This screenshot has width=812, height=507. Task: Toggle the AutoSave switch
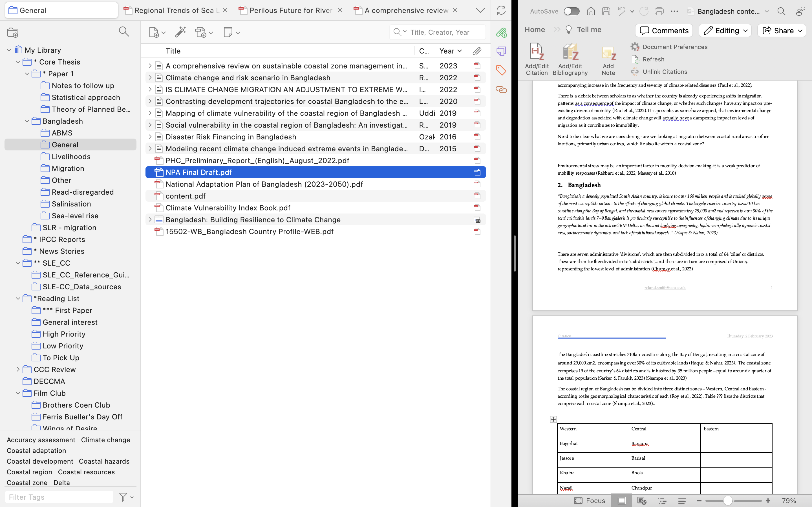tap(572, 11)
